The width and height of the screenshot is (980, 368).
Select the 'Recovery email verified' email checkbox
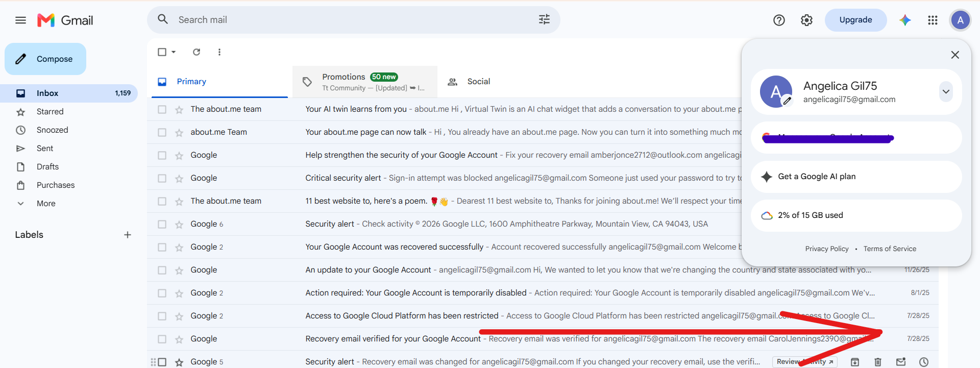coord(162,339)
